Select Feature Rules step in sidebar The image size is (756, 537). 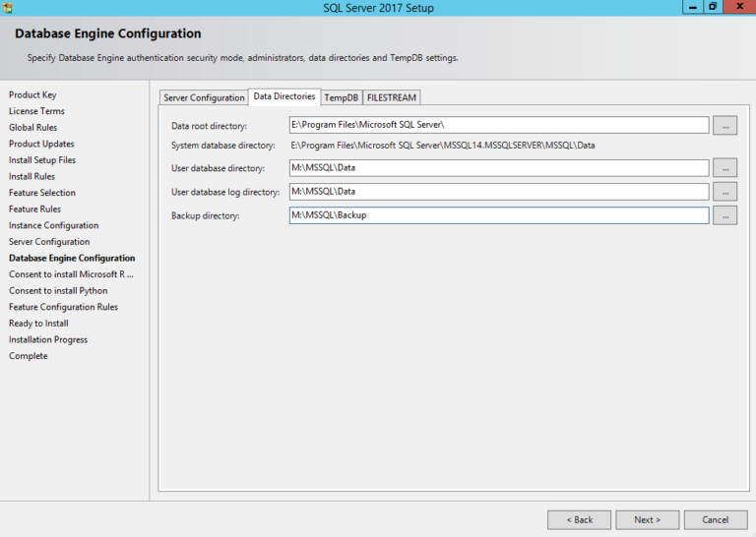[x=34, y=209]
